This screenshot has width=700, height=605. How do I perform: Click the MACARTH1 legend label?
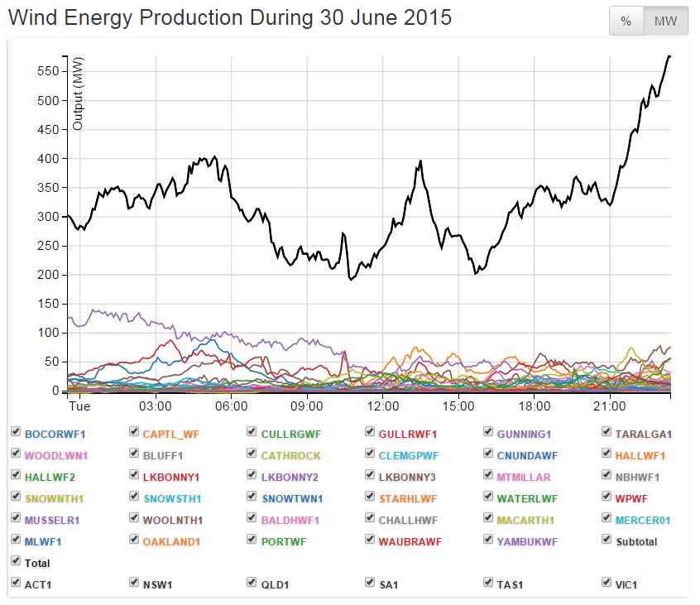tap(525, 520)
